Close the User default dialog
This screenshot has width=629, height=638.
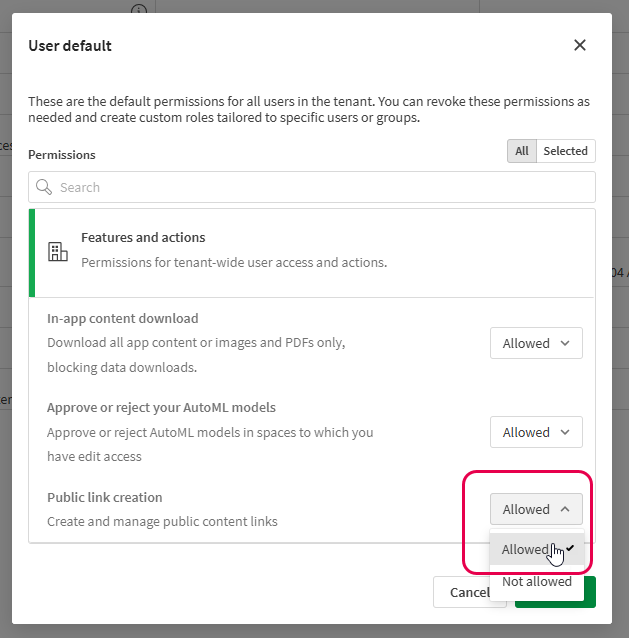pos(580,45)
